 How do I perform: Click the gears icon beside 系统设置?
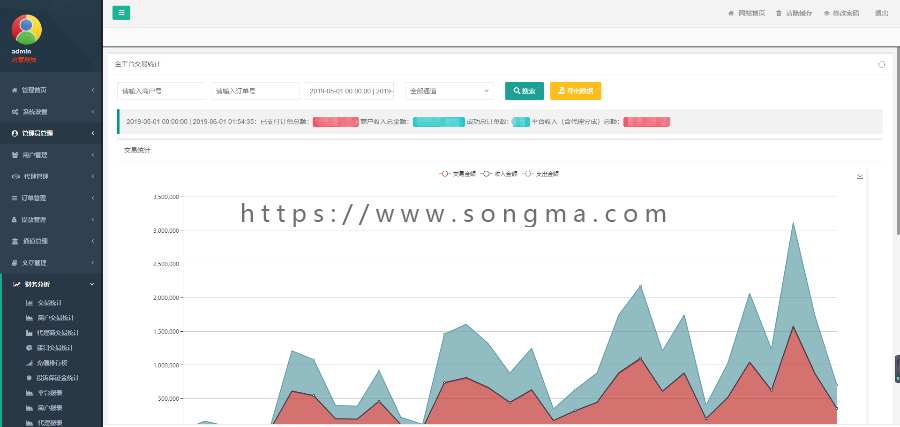point(14,112)
